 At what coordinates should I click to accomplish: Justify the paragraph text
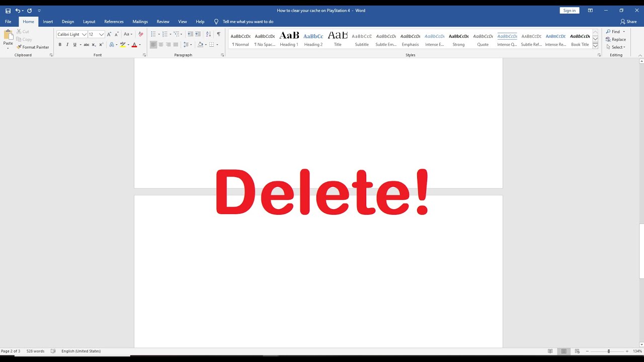[176, 45]
